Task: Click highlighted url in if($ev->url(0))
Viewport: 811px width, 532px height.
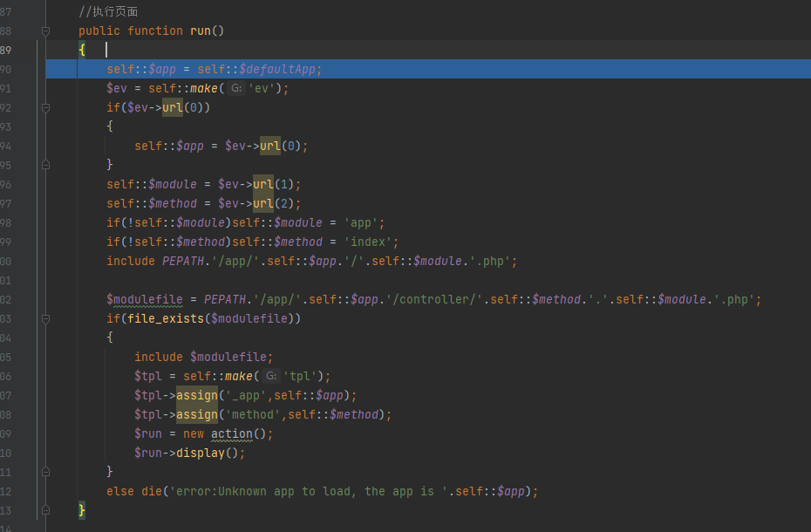Action: (x=173, y=107)
